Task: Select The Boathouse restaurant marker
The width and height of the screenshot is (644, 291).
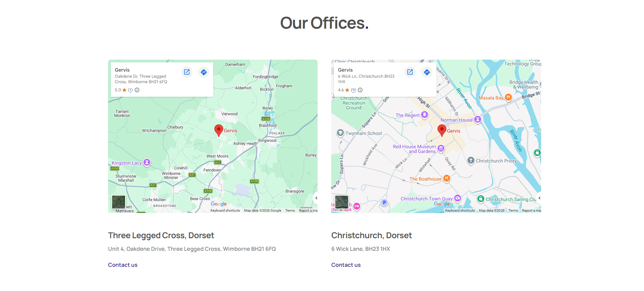Action: [x=446, y=179]
